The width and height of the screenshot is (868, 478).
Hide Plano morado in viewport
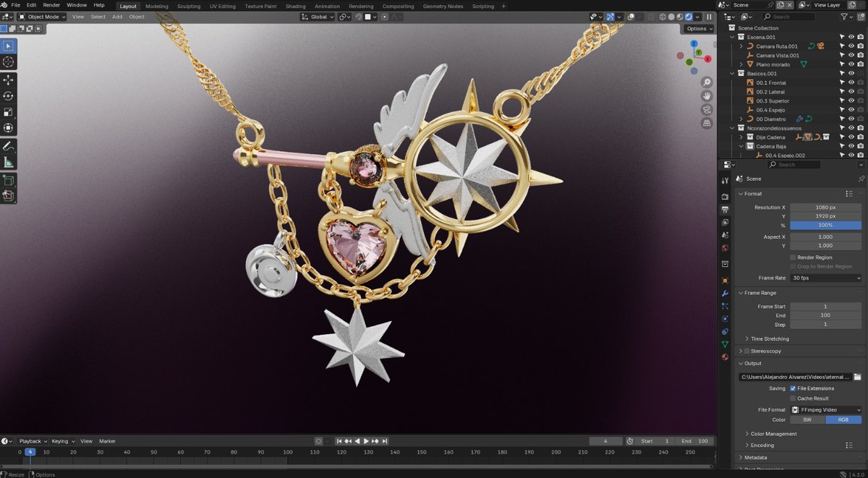point(851,64)
